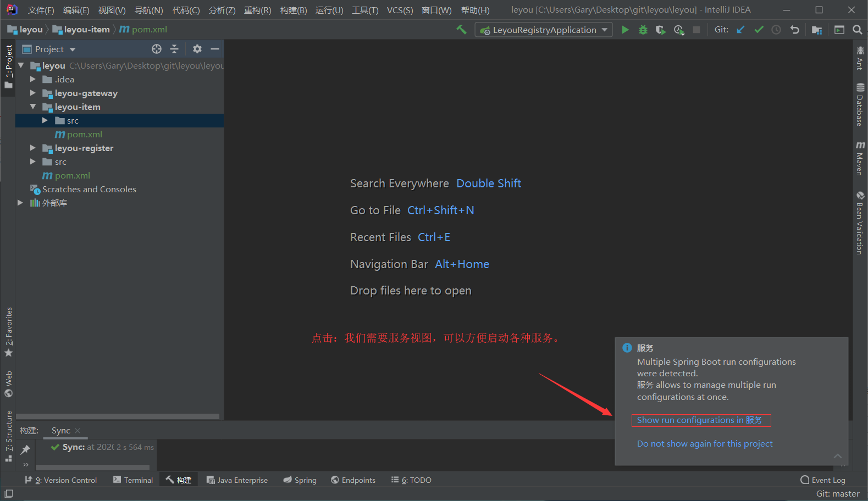The height and width of the screenshot is (501, 868).
Task: Open the 导航(N) menu
Action: point(148,10)
